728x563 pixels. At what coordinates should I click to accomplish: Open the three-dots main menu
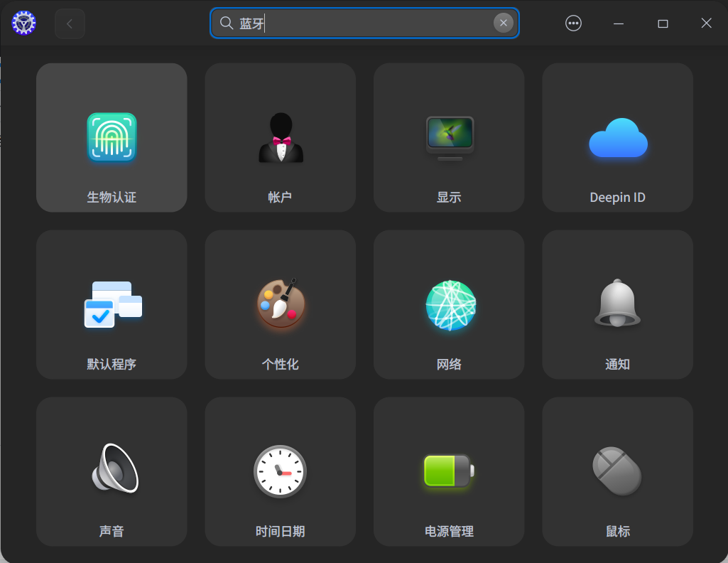click(573, 23)
